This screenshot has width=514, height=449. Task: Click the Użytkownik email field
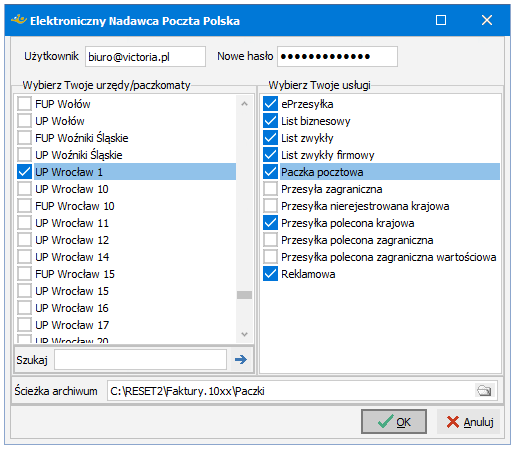pyautogui.click(x=145, y=57)
